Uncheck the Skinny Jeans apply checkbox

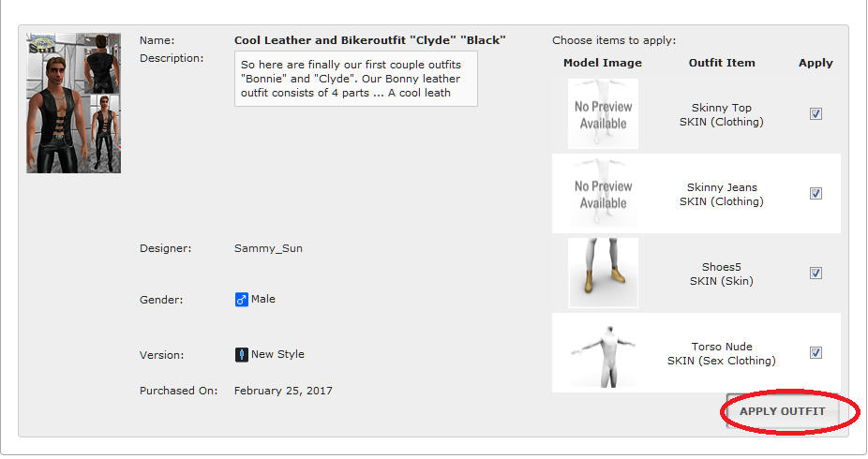pyautogui.click(x=816, y=194)
